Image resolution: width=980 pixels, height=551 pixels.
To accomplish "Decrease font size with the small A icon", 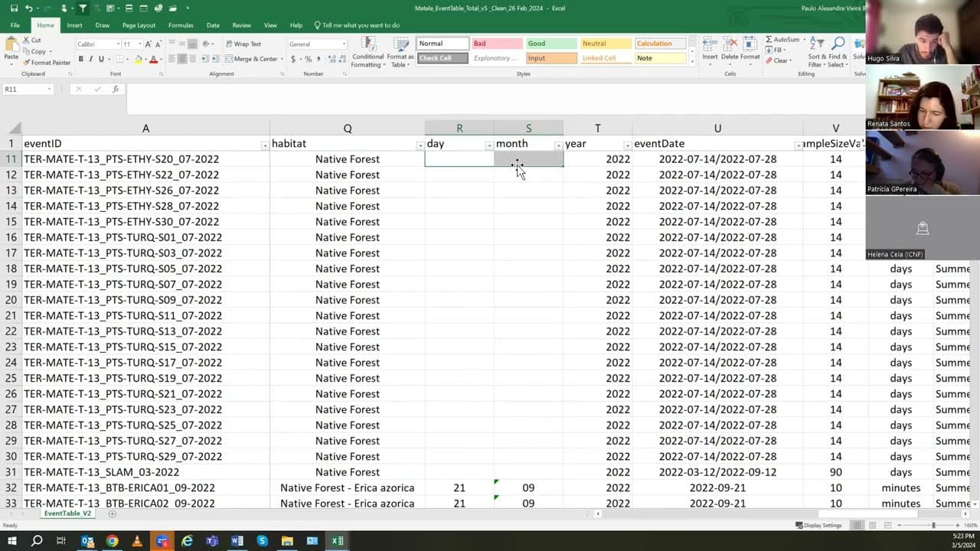I will pos(158,44).
